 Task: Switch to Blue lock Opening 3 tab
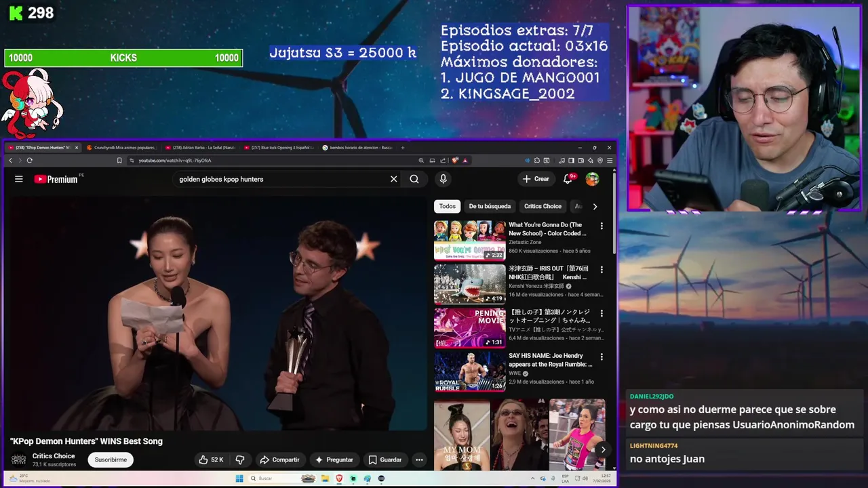tap(279, 147)
